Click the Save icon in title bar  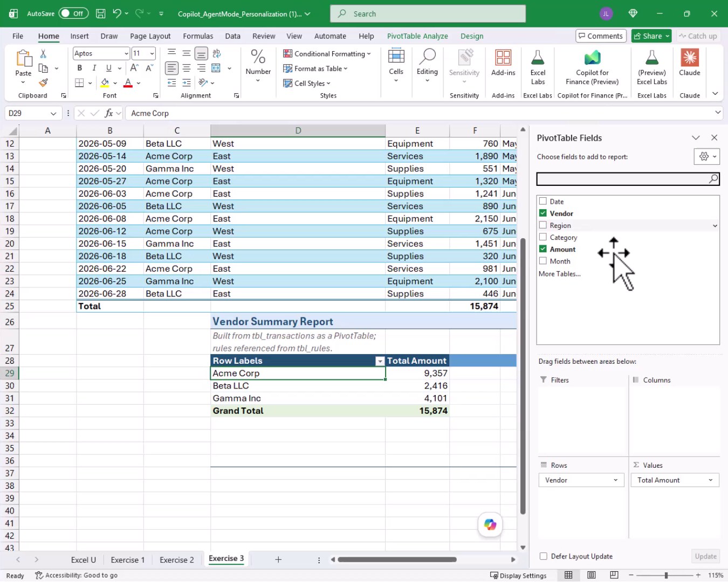pos(100,13)
